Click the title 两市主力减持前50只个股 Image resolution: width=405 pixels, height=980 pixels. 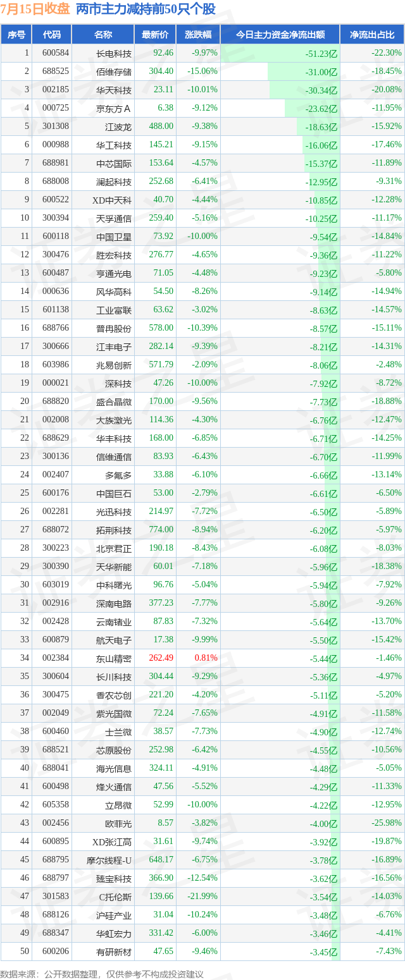coord(146,9)
